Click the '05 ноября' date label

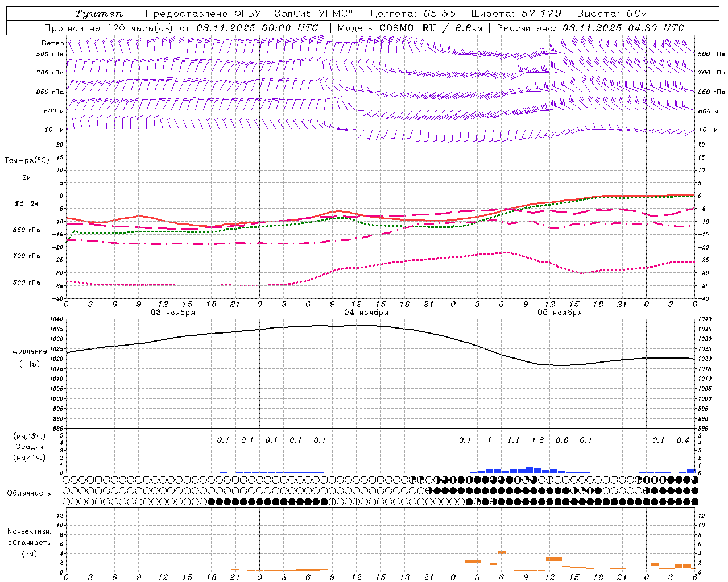560,313
